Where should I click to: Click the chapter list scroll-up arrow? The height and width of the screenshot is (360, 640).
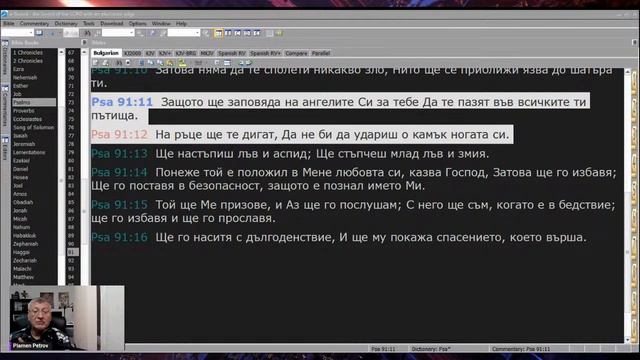coord(84,52)
